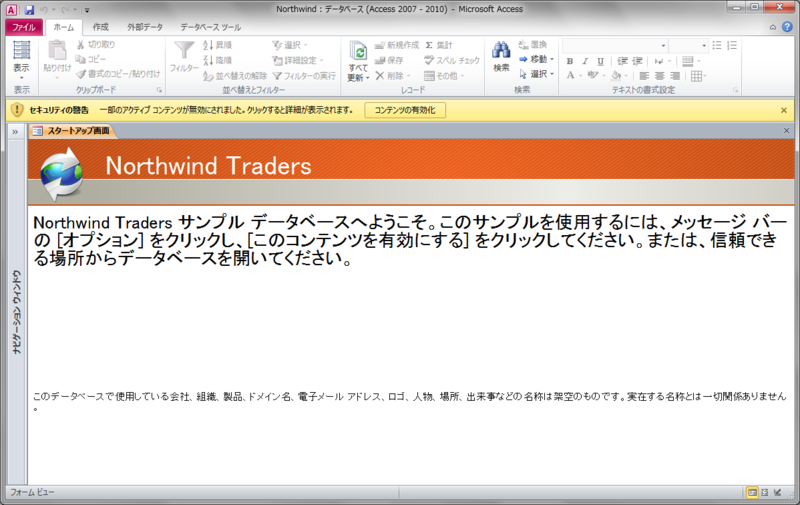The image size is (800, 505).
Task: Toggle the Σ 集計 totals button
Action: pos(439,45)
